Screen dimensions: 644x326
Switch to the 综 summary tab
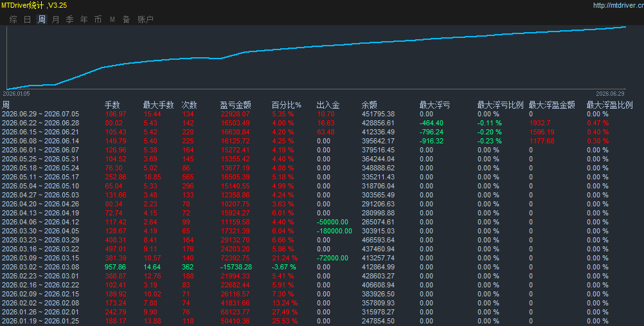pos(13,19)
